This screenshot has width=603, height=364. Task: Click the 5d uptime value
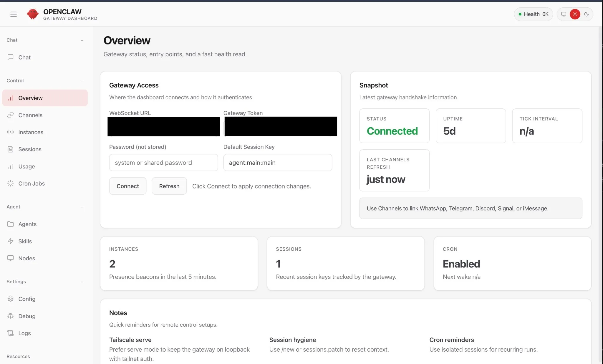pyautogui.click(x=449, y=131)
